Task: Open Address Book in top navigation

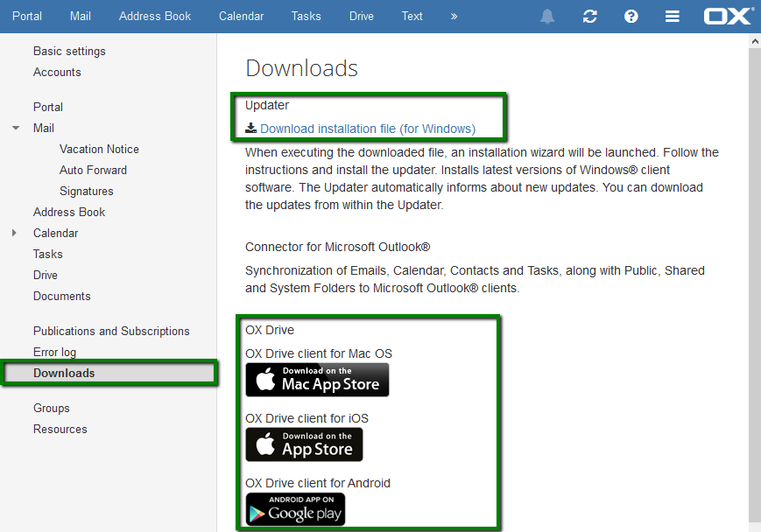Action: [x=155, y=16]
